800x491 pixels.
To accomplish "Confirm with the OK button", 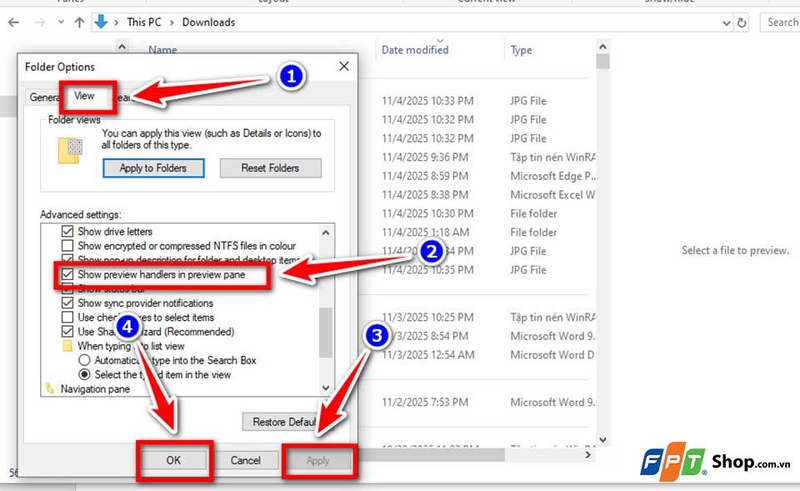I will pyautogui.click(x=173, y=460).
